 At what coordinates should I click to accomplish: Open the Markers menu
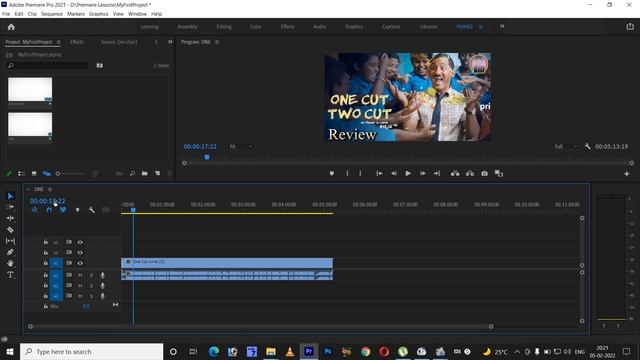(76, 14)
